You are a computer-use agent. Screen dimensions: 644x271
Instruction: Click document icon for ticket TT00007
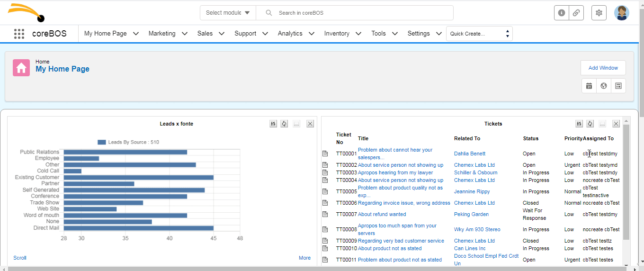tap(325, 214)
